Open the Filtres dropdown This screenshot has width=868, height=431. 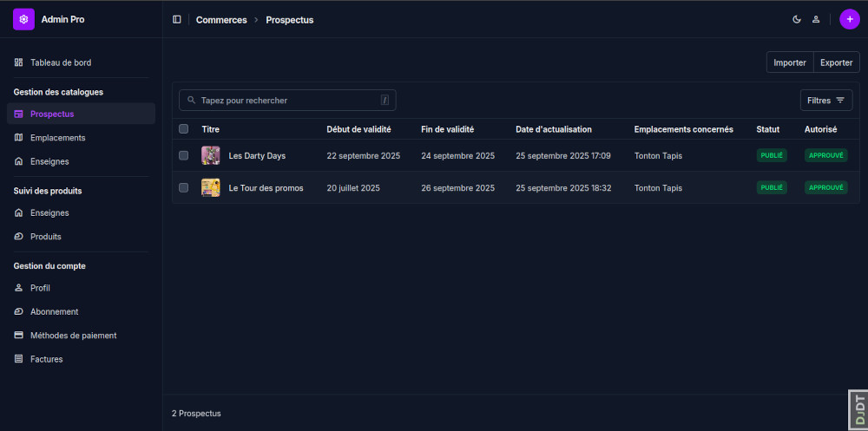tap(825, 101)
